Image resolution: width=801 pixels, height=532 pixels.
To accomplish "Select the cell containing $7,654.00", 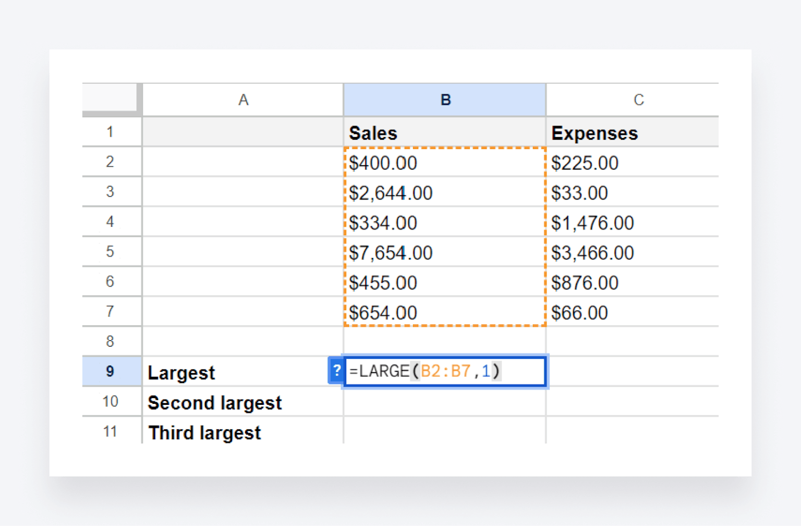I will pyautogui.click(x=443, y=252).
